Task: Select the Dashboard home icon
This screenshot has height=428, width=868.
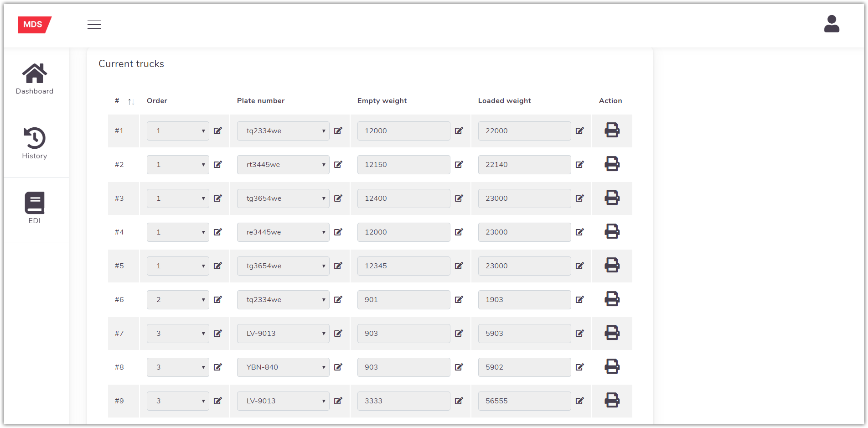Action: (35, 72)
